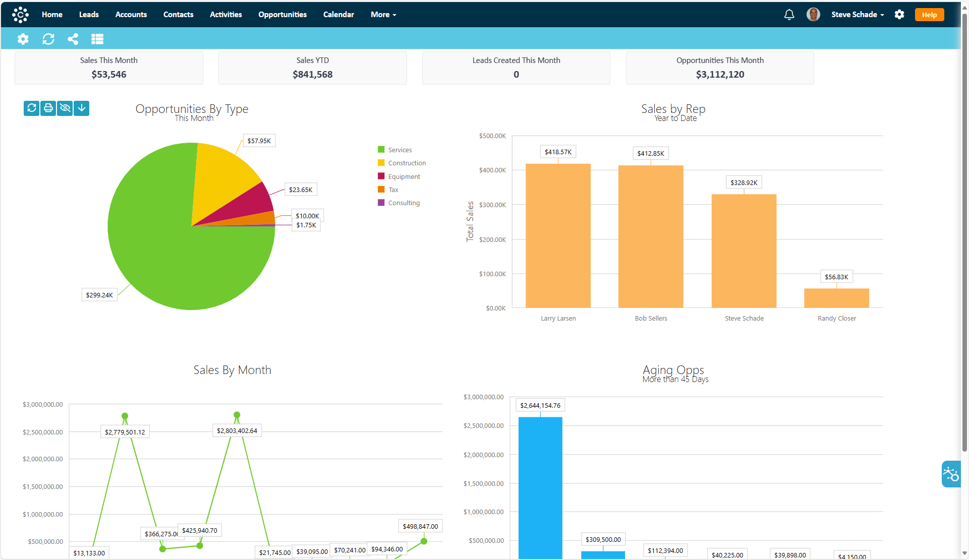Open the notifications bell

coord(789,15)
